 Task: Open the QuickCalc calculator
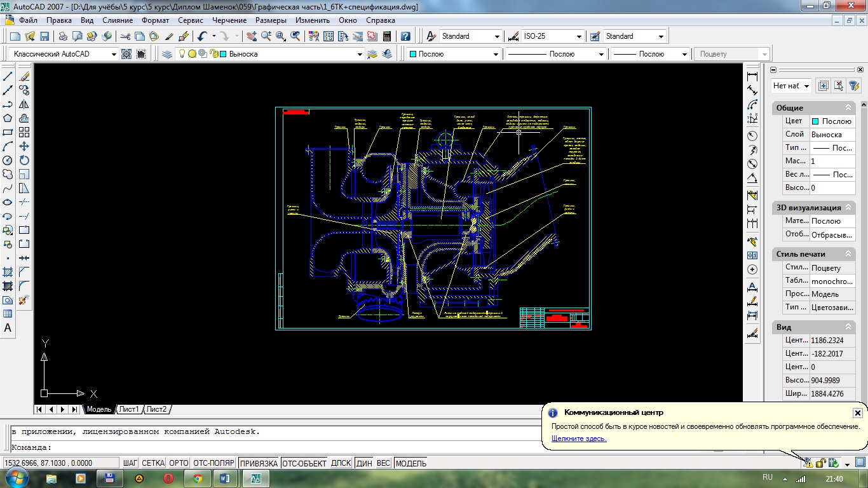coord(386,36)
